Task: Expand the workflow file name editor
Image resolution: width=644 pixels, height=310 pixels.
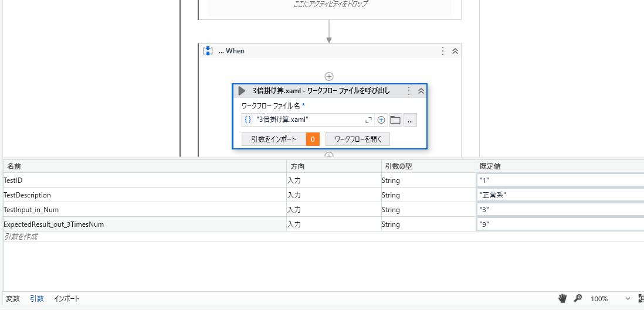Action: click(368, 120)
